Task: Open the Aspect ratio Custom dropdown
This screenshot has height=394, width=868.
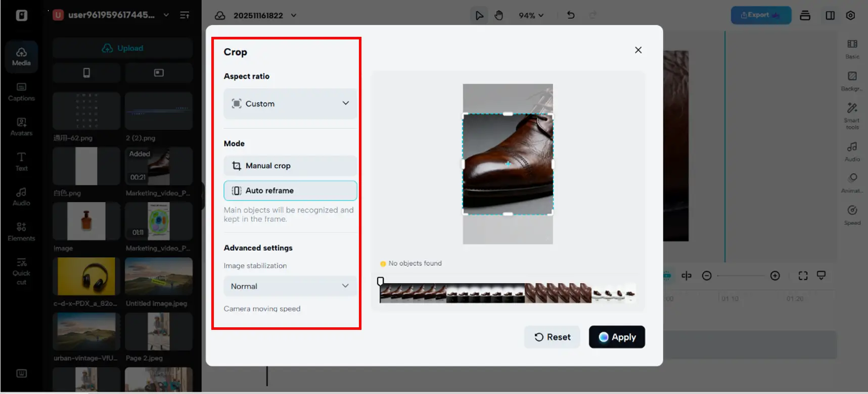Action: [290, 104]
